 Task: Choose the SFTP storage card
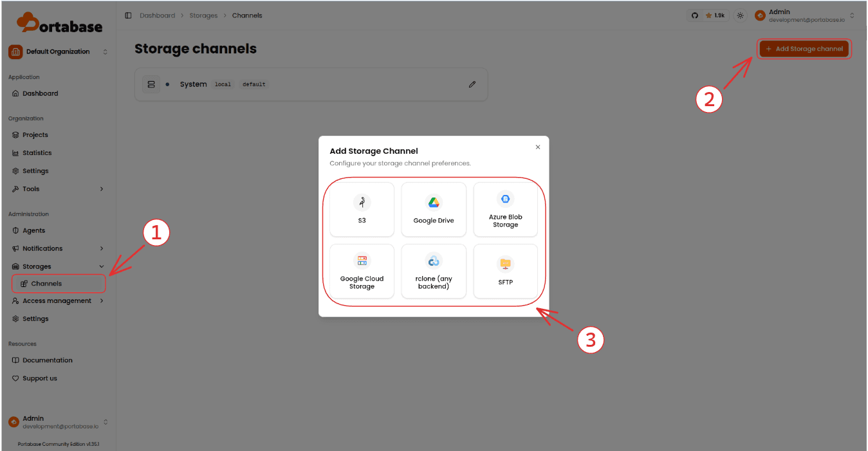[506, 272]
